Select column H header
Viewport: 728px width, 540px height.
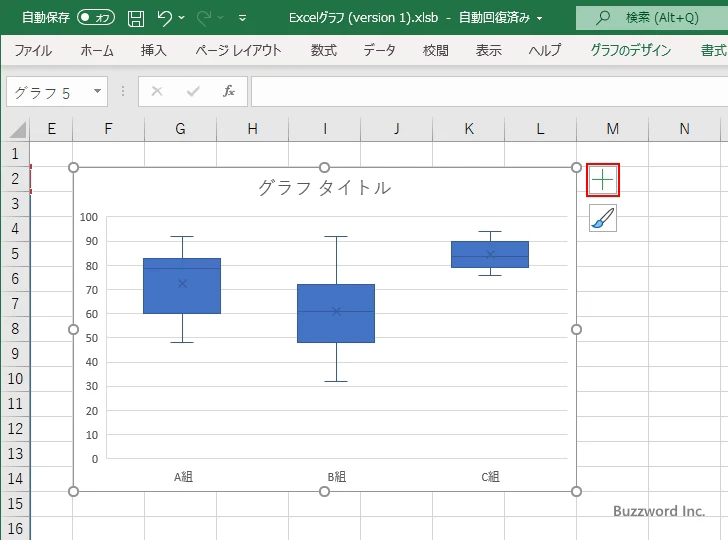(253, 129)
